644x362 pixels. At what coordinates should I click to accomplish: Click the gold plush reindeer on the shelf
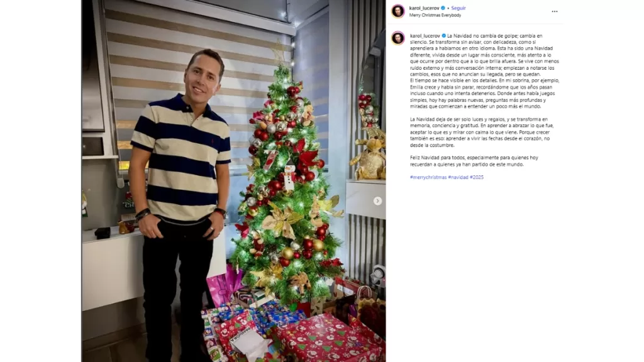click(369, 157)
